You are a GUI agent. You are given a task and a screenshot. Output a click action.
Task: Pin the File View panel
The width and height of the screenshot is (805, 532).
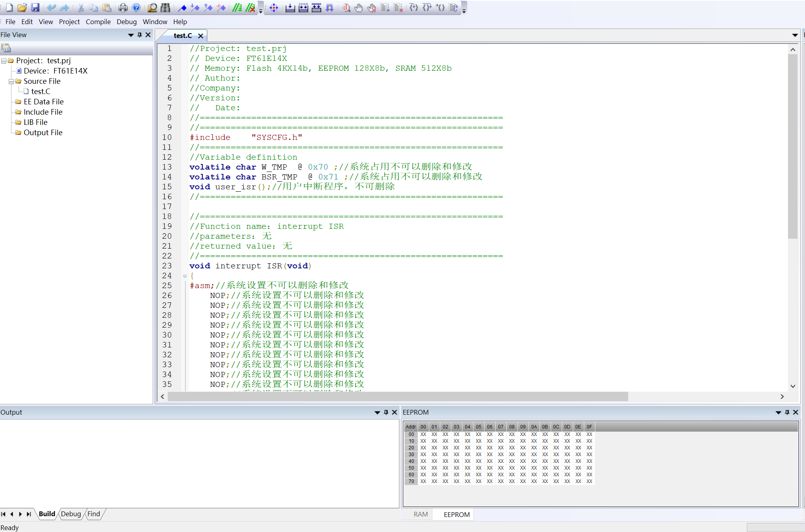pyautogui.click(x=139, y=35)
